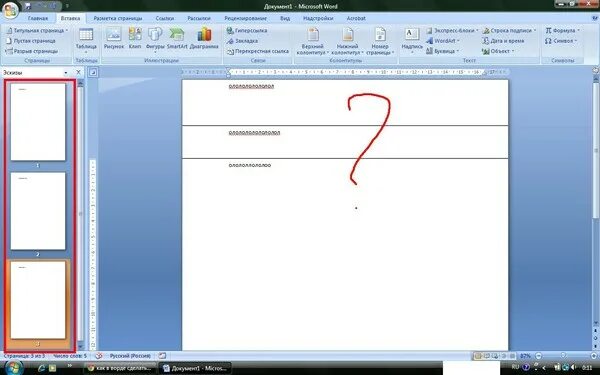
Task: Open the Символ dropdown
Action: [x=561, y=41]
